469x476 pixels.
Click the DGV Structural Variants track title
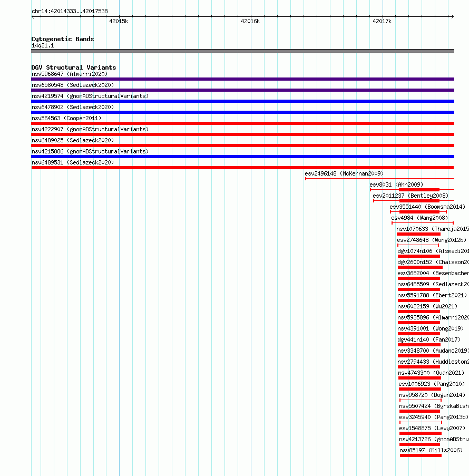74,67
